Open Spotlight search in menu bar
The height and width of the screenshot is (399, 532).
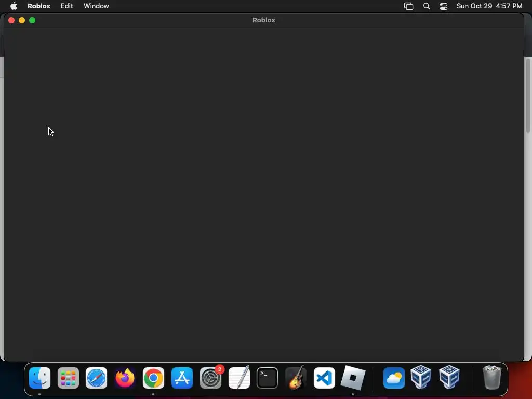point(427,6)
